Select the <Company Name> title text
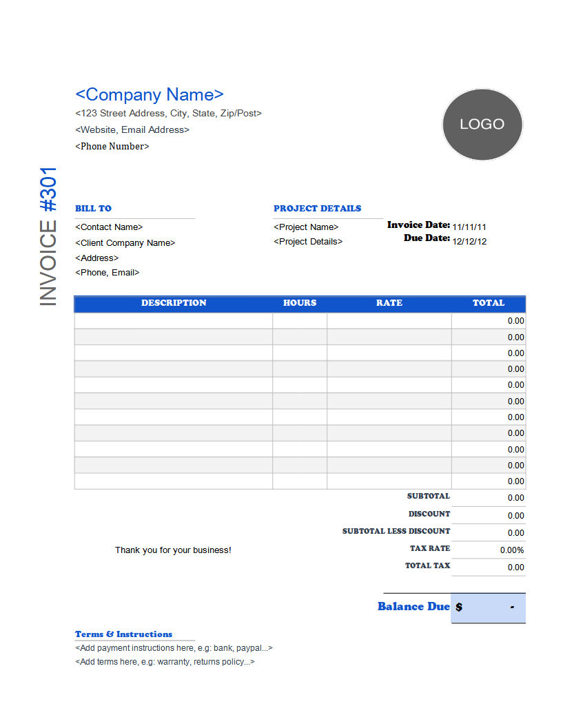Viewport: 563px width, 728px height. (149, 95)
